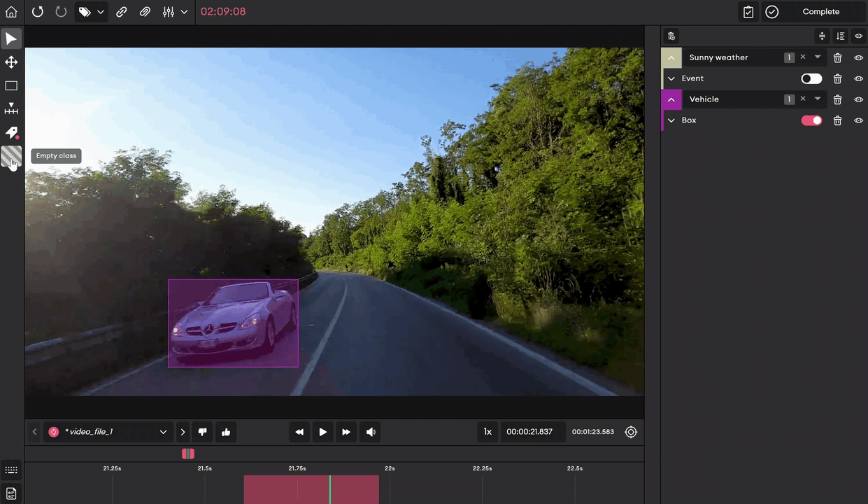Click the crosshair target icon
This screenshot has height=504, width=868.
click(631, 432)
